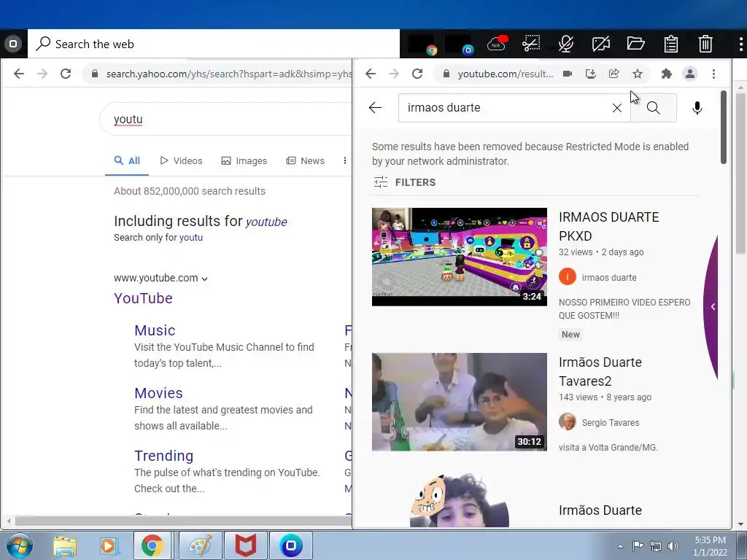Click the Sergio Tavares channel avatar
Screen dimensions: 747x560
tap(568, 422)
